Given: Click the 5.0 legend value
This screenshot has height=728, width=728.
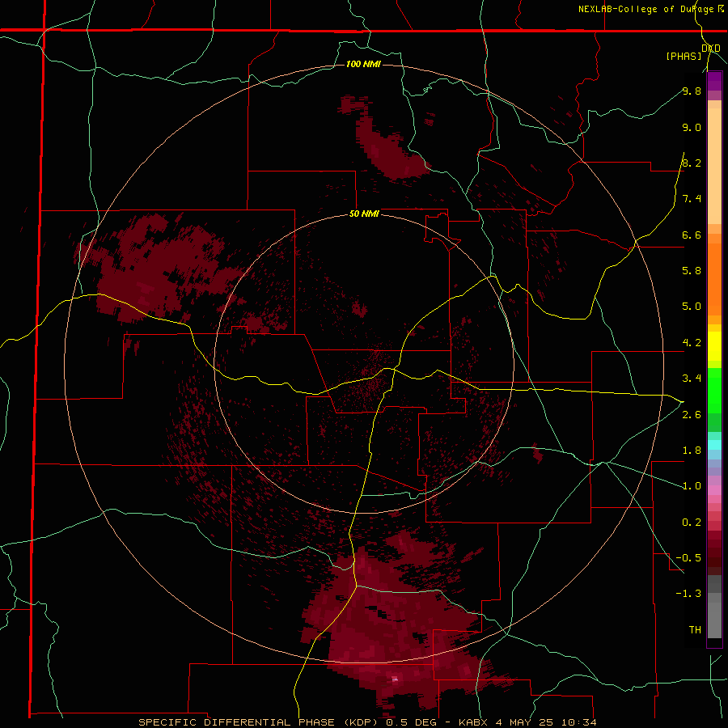Looking at the screenshot, I should point(692,307).
